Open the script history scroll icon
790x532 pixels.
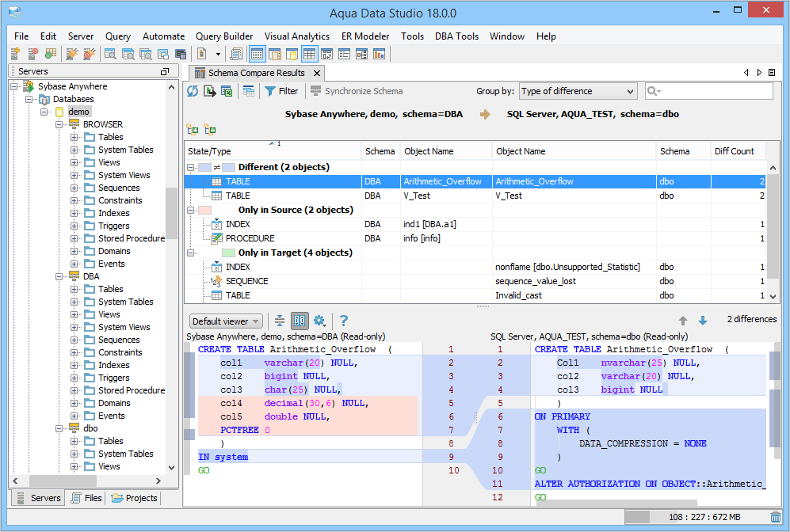236,54
